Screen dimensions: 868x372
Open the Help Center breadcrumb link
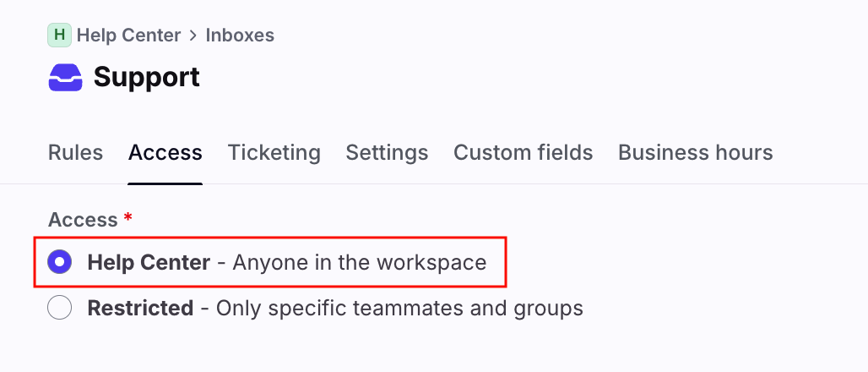click(x=128, y=36)
